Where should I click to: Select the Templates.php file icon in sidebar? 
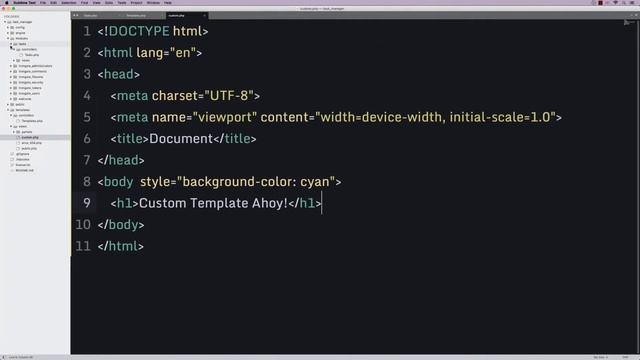click(18, 121)
